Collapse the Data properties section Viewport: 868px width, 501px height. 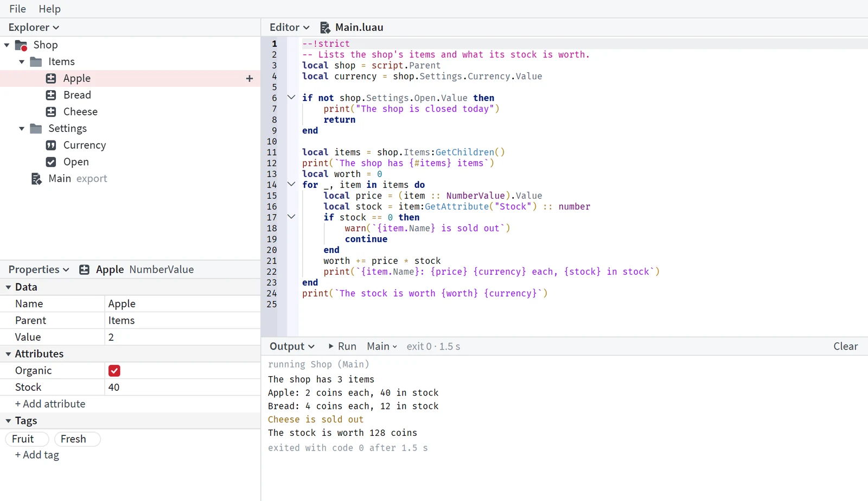(8, 287)
